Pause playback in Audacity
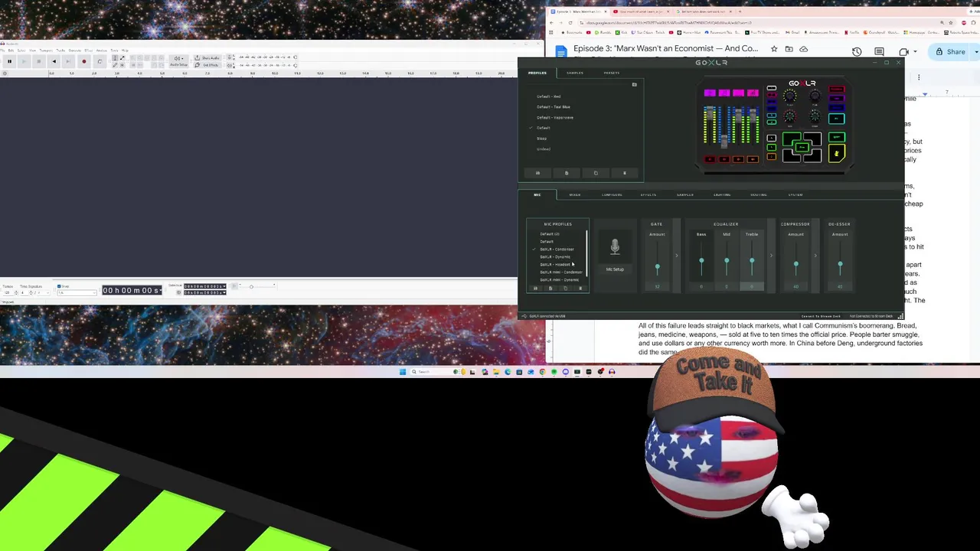 [9, 61]
